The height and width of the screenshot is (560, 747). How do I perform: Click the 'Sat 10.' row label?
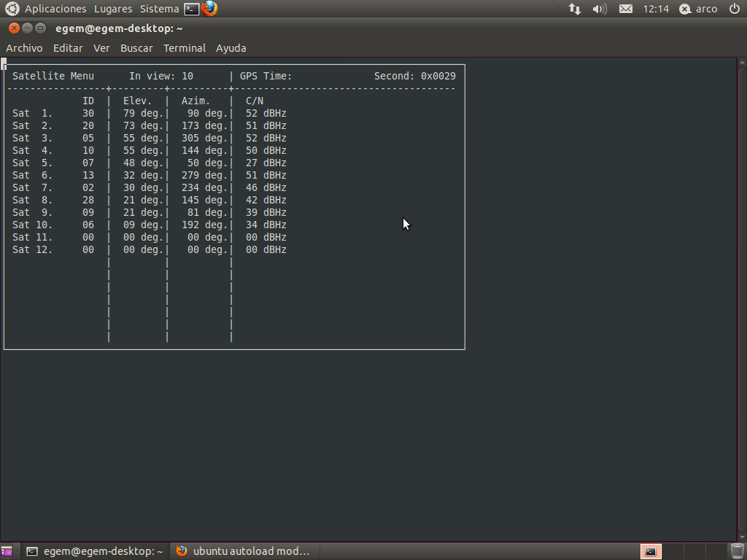click(x=32, y=225)
